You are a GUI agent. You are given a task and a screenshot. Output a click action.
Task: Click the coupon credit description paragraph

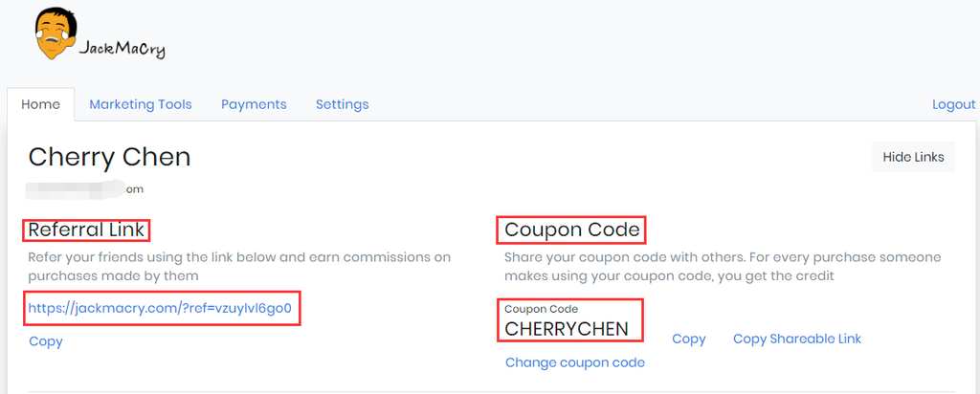click(x=723, y=267)
